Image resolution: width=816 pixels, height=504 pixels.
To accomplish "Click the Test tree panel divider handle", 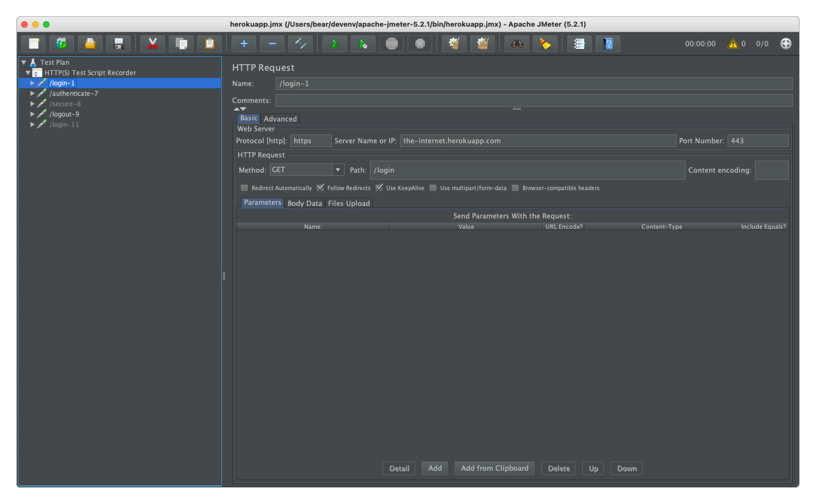I will point(224,276).
